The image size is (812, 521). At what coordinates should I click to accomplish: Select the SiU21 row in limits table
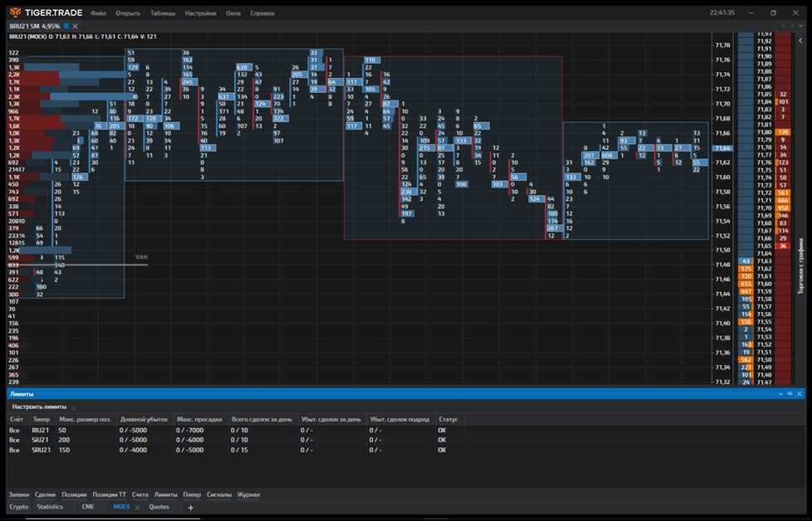[x=41, y=440]
